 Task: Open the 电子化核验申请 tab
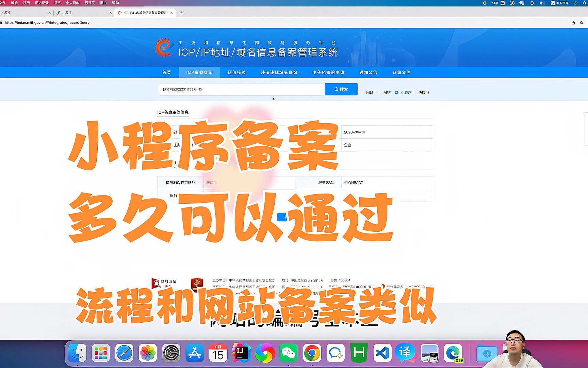point(328,72)
